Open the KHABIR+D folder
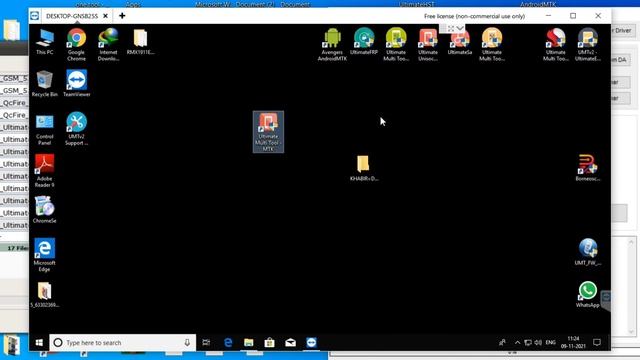Screen dimensions: 640x360 [364, 168]
